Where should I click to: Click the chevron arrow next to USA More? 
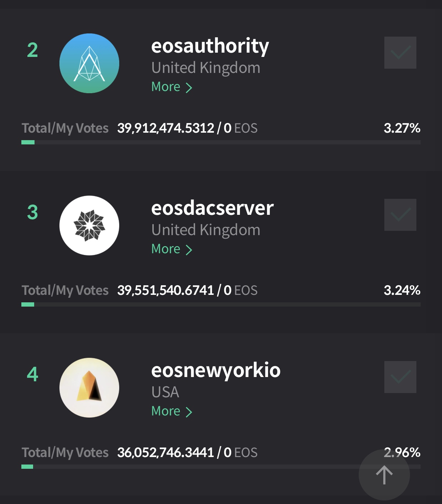[x=189, y=412]
